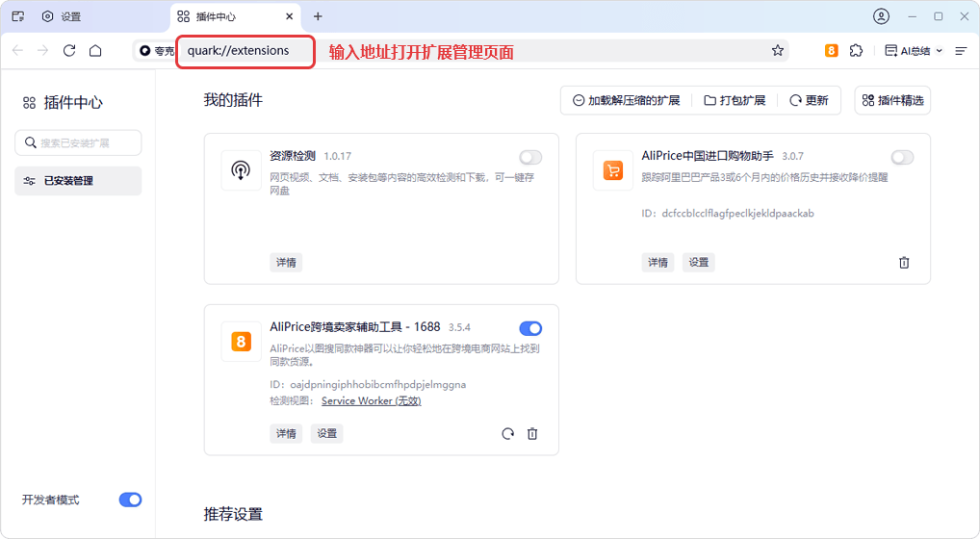Go to the browser home page
Image resolution: width=980 pixels, height=539 pixels.
(95, 51)
